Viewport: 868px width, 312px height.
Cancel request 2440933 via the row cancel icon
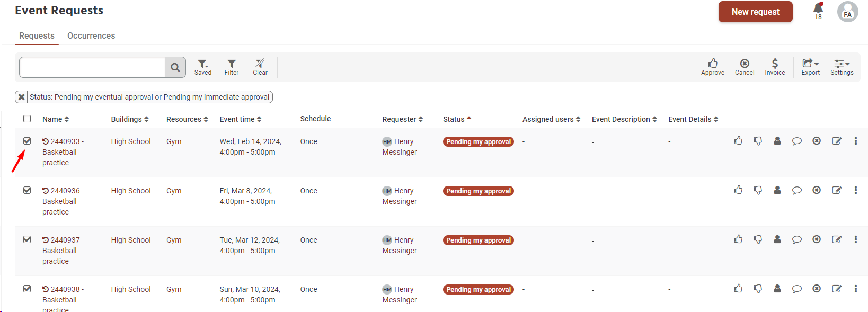[x=816, y=141]
